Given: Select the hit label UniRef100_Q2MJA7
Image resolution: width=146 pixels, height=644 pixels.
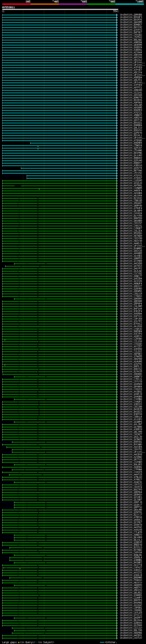Looking at the screenshot, I should [131, 148].
